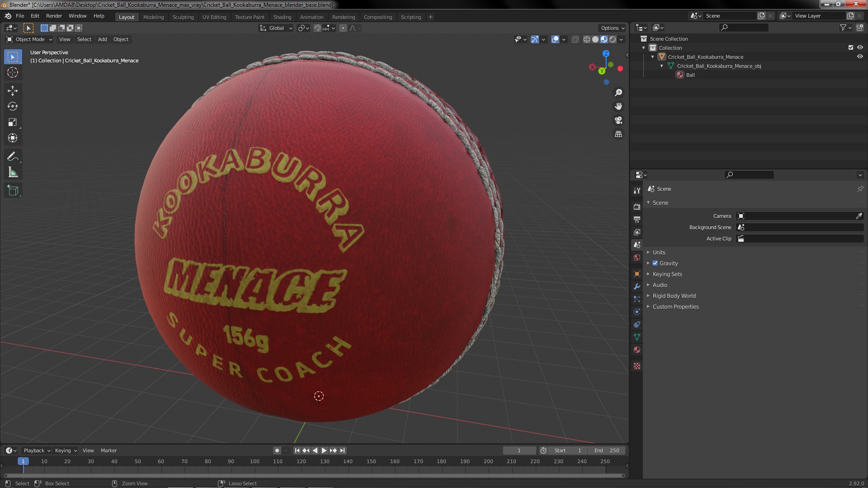Switch to Shading workspace tab
Image resolution: width=868 pixels, height=488 pixels.
[282, 17]
